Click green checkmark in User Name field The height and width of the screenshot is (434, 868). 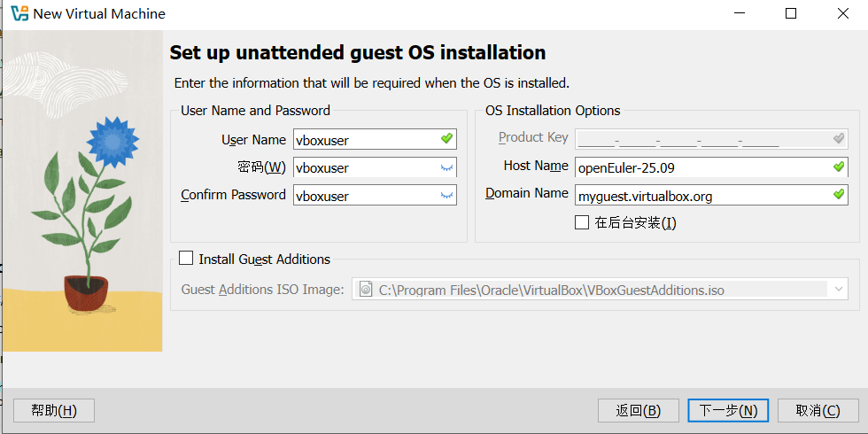[446, 139]
